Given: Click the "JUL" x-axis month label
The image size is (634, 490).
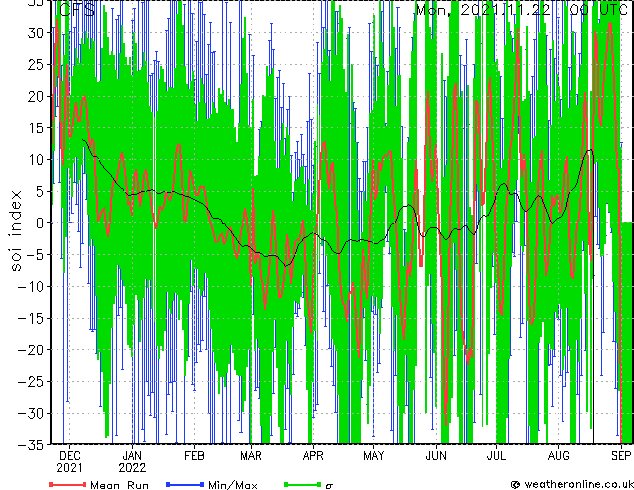Looking at the screenshot, I should (x=496, y=456).
